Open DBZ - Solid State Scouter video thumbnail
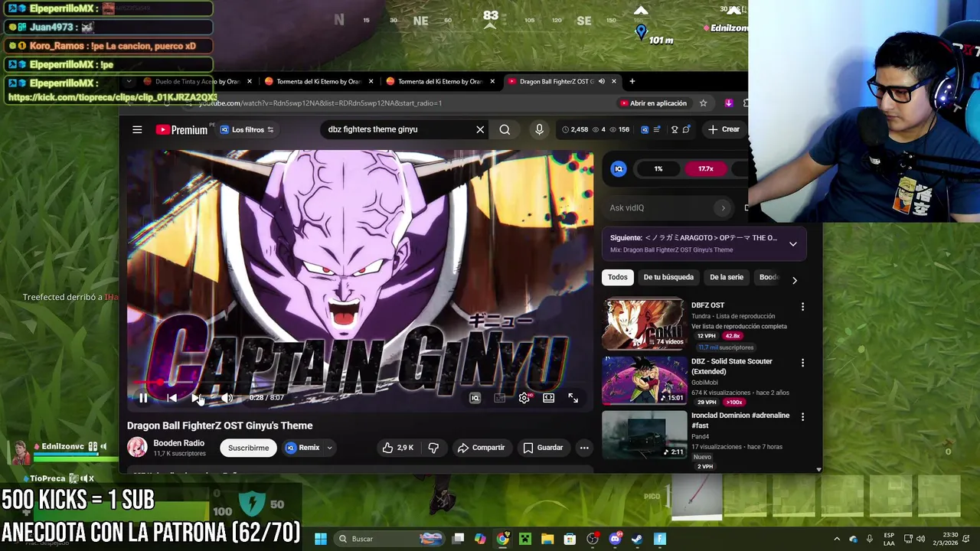This screenshot has width=980, height=551. pyautogui.click(x=644, y=380)
